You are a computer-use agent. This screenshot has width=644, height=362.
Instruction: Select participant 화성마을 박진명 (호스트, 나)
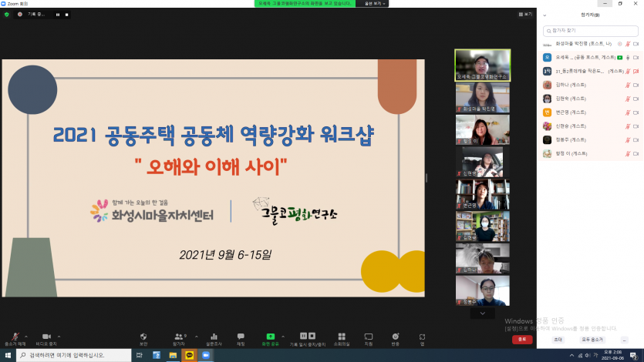tap(590, 44)
